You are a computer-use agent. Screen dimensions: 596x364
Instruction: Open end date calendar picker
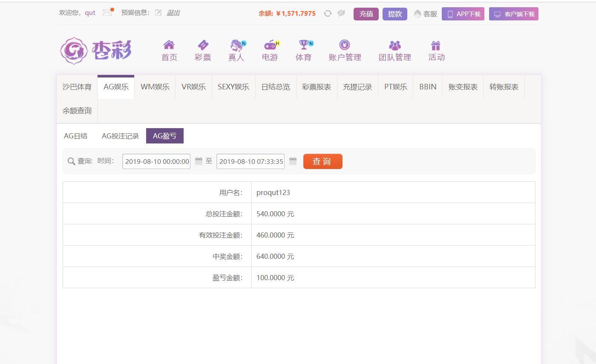point(293,161)
